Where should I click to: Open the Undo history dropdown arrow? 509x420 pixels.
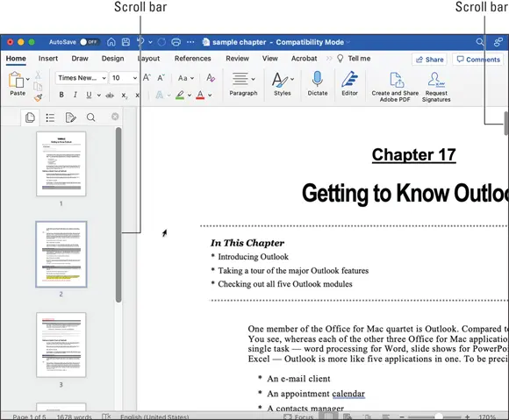[150, 42]
